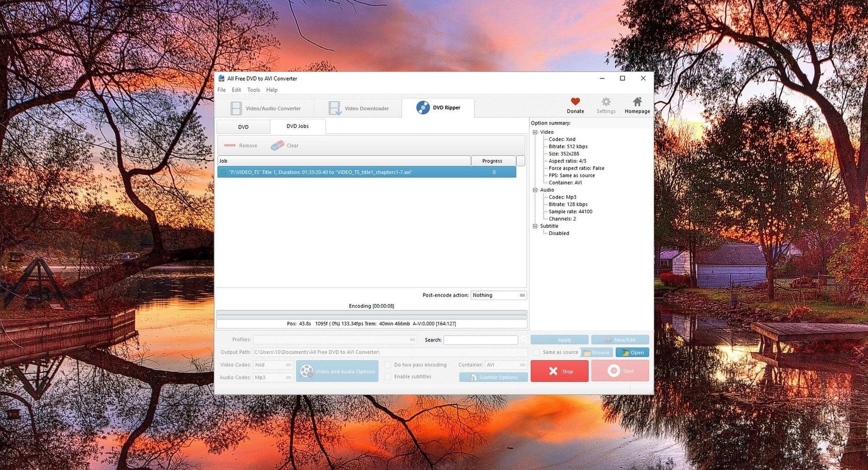Open the Profiles dropdown
Viewport: 868px width, 470px height.
click(x=335, y=339)
